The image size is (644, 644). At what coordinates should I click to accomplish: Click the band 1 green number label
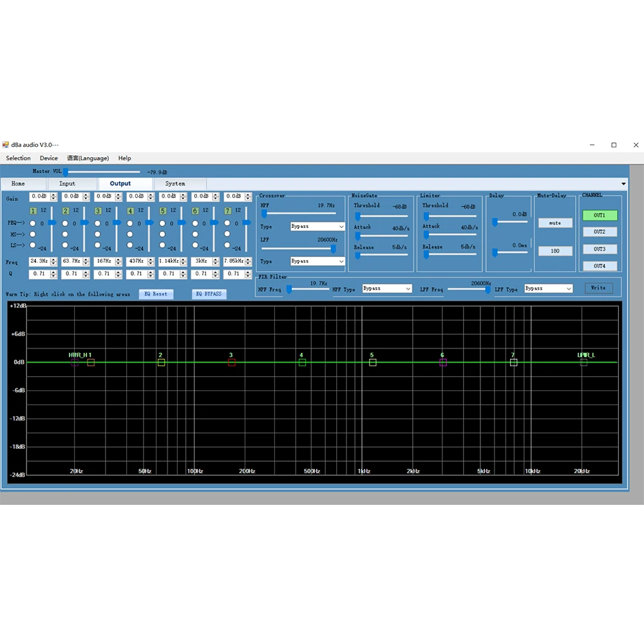pos(33,211)
